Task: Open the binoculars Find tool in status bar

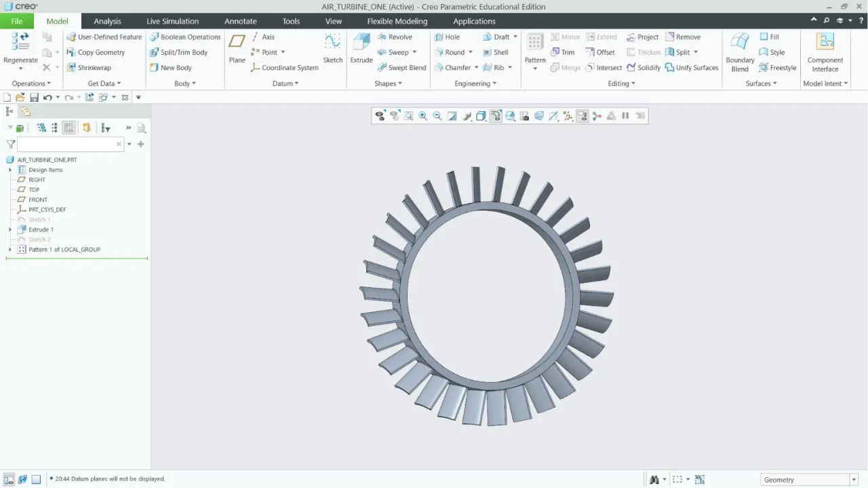Action: tap(654, 480)
